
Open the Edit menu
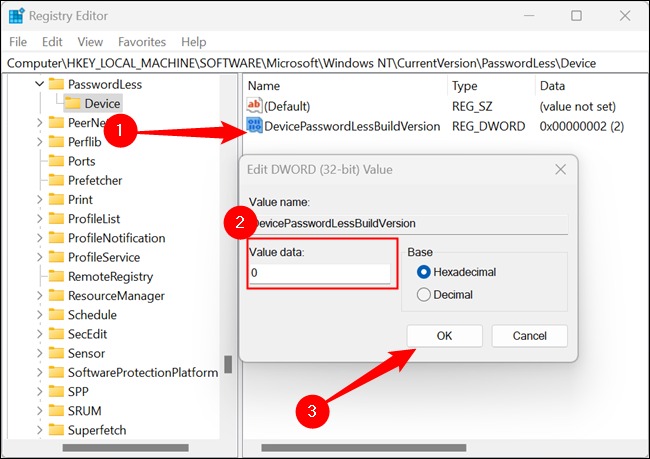(x=52, y=42)
